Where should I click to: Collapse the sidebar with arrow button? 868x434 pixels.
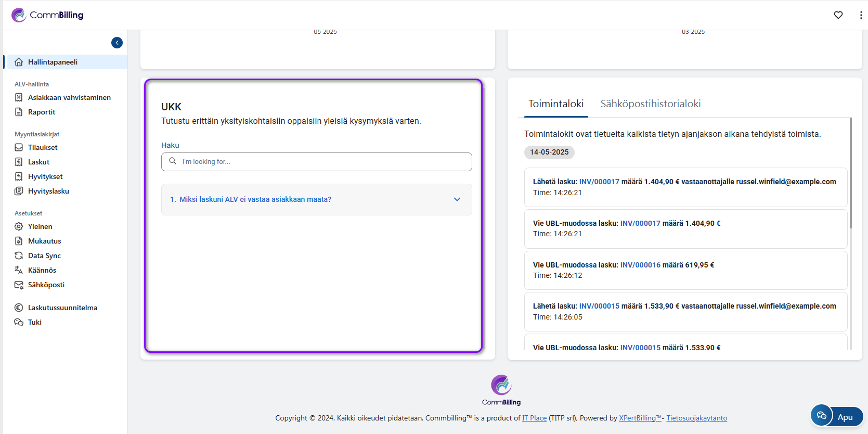click(117, 43)
